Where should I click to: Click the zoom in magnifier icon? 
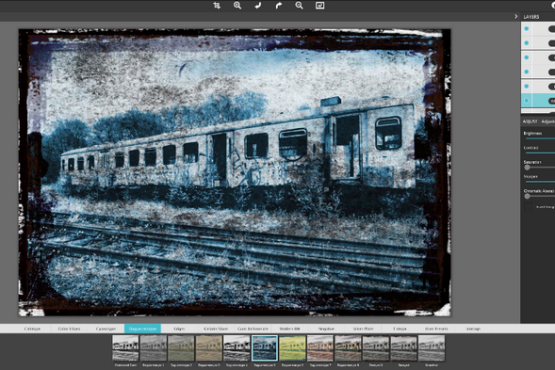click(237, 5)
